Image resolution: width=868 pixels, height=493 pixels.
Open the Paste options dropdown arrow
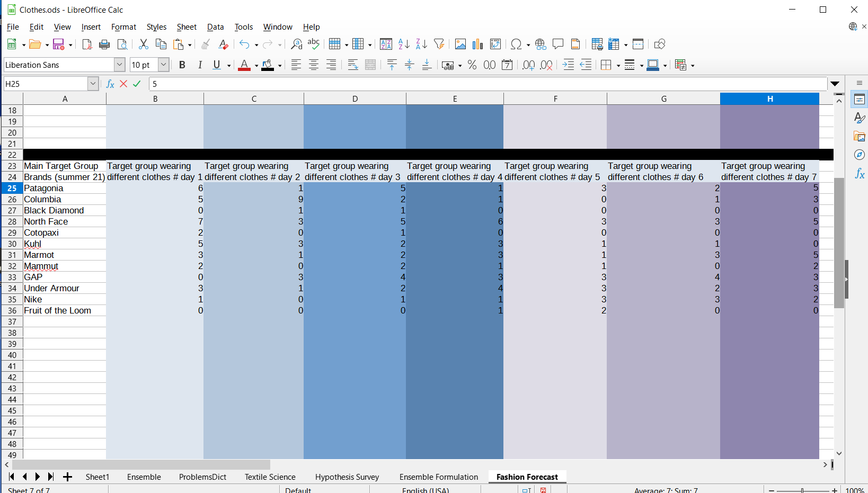(x=190, y=45)
